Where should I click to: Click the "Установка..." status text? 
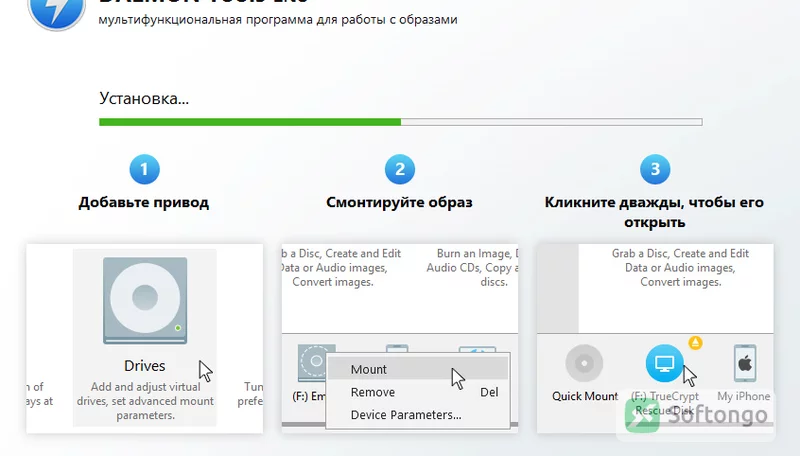pos(144,98)
